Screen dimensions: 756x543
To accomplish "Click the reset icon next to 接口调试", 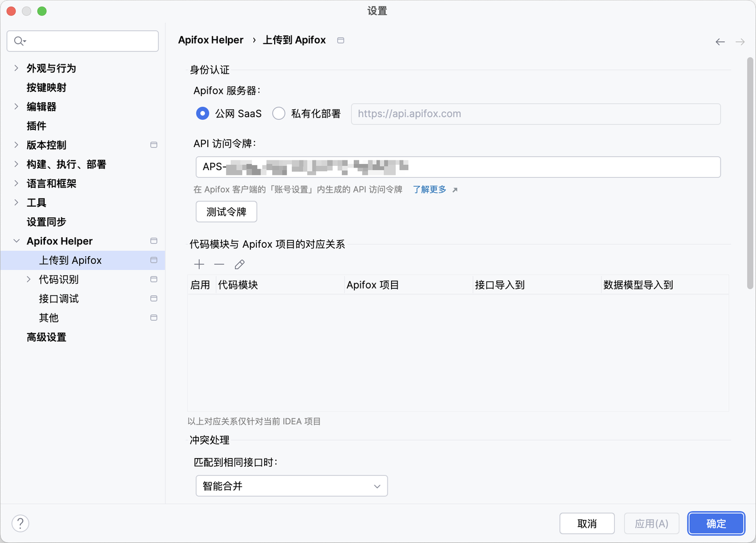I will [x=154, y=298].
